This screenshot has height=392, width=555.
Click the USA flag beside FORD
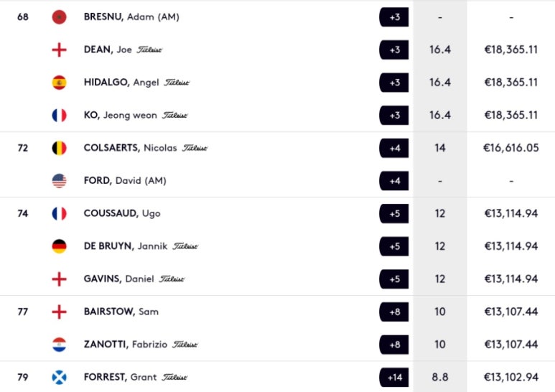[x=59, y=181]
